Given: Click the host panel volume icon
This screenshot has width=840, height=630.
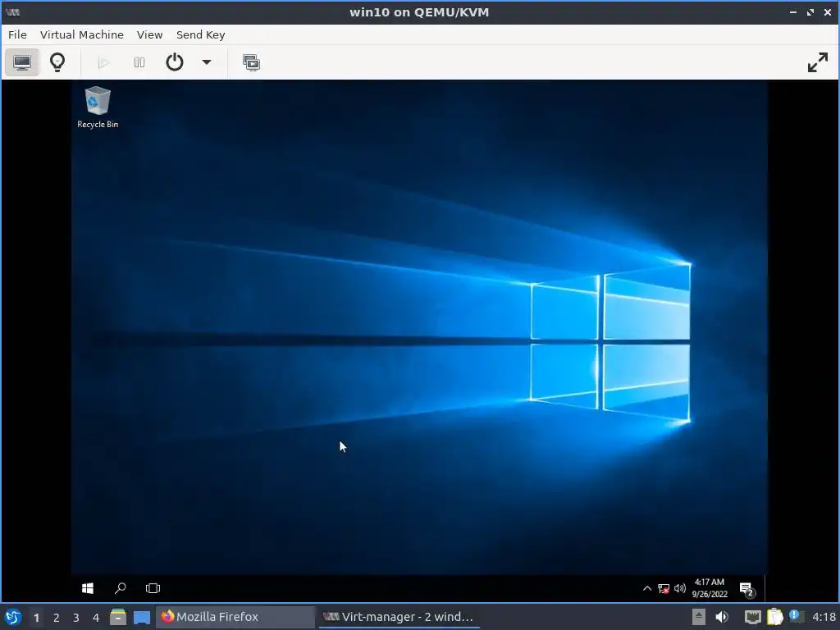Looking at the screenshot, I should click(x=722, y=617).
